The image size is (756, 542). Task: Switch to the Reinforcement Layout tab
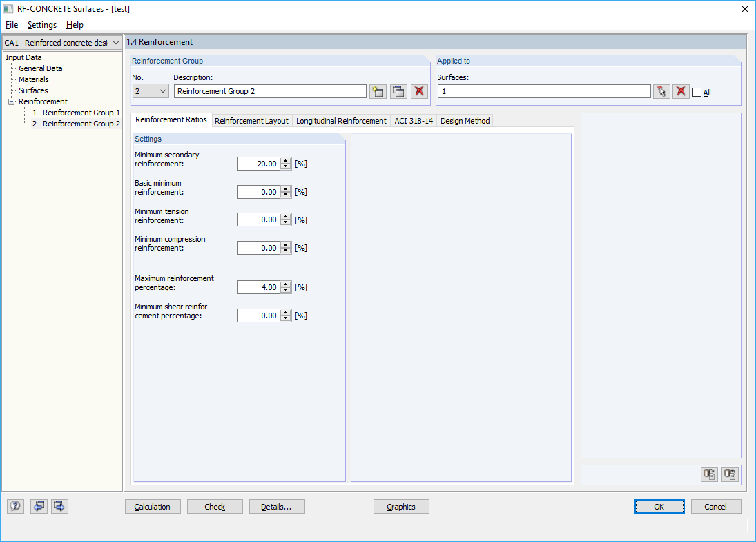(251, 120)
